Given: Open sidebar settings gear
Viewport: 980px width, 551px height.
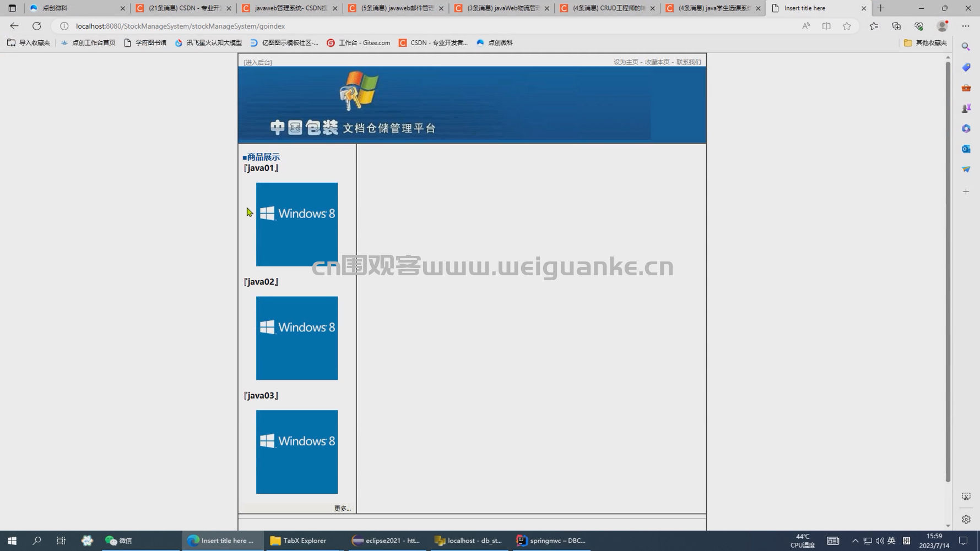Looking at the screenshot, I should (x=966, y=520).
